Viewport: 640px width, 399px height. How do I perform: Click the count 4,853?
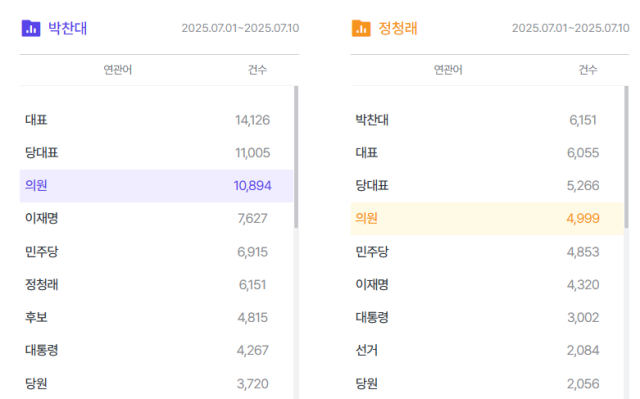[583, 252]
